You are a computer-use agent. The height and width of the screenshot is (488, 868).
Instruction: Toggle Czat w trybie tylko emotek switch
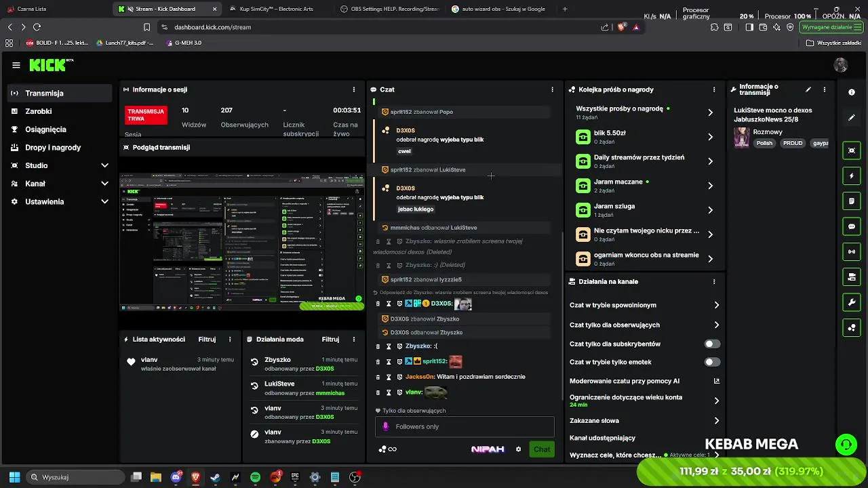(712, 362)
